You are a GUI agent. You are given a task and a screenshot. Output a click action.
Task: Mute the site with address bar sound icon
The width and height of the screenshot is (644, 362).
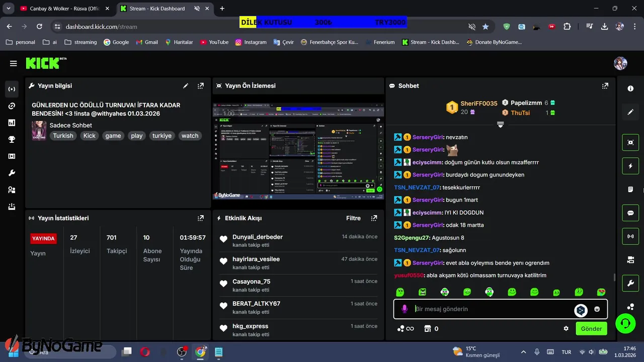(472, 27)
